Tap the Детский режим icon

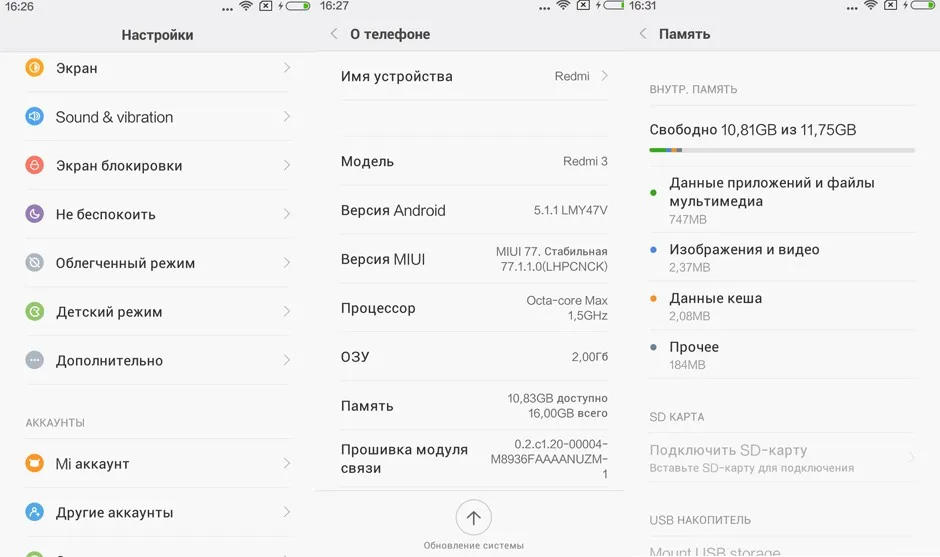tap(34, 311)
